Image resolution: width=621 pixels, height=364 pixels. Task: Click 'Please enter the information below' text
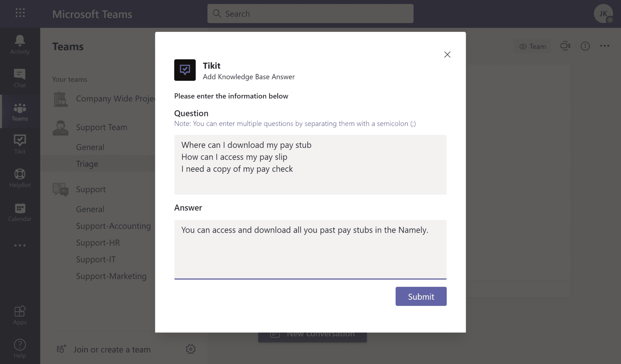tap(231, 96)
